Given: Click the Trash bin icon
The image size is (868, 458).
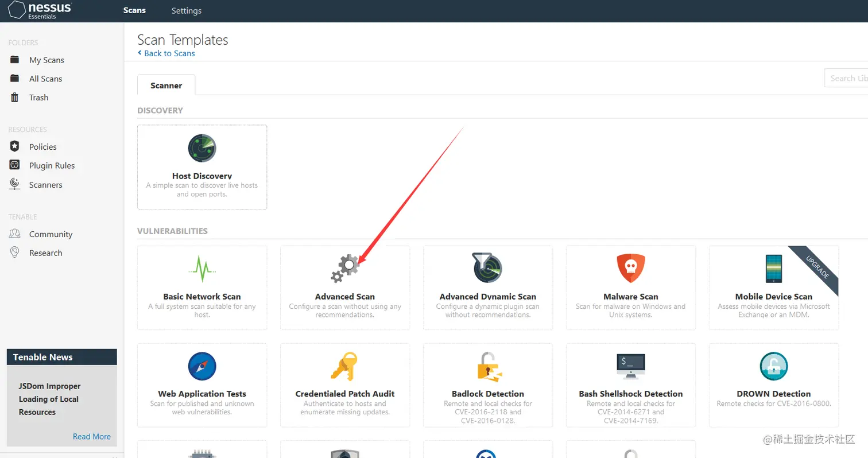Looking at the screenshot, I should 15,97.
